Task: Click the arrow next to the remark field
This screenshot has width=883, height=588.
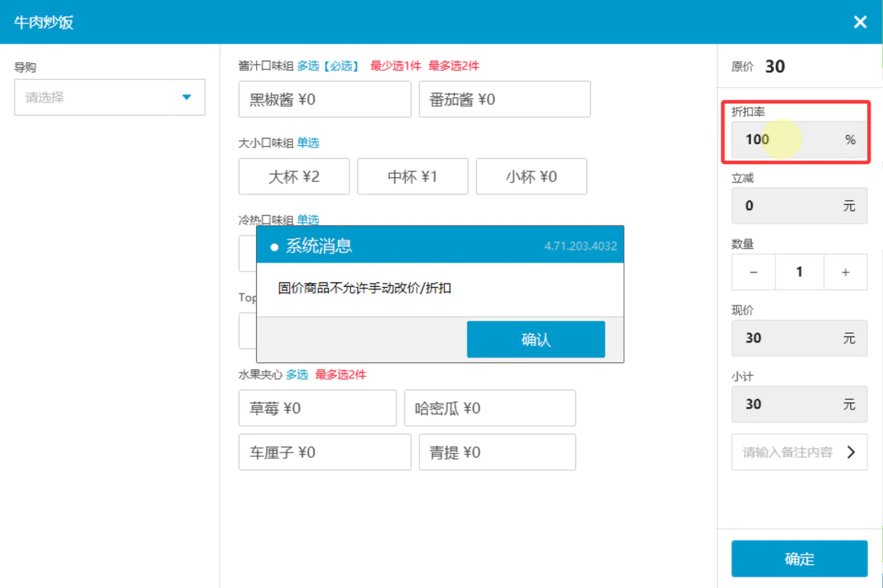Action: [x=851, y=452]
